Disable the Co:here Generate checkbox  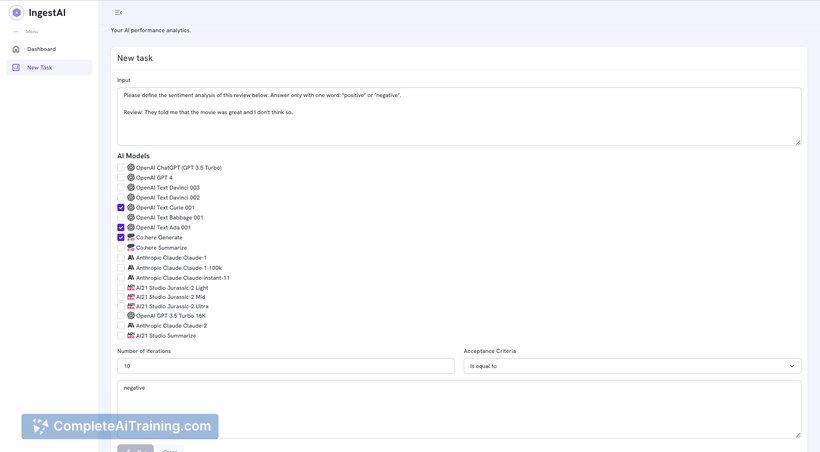click(x=121, y=238)
